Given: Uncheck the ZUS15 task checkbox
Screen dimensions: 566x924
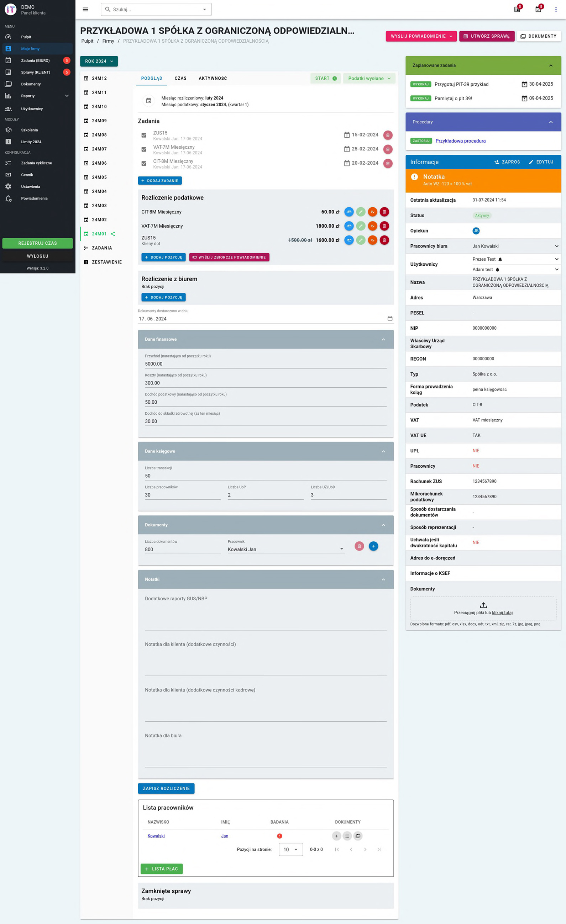Looking at the screenshot, I should point(144,136).
